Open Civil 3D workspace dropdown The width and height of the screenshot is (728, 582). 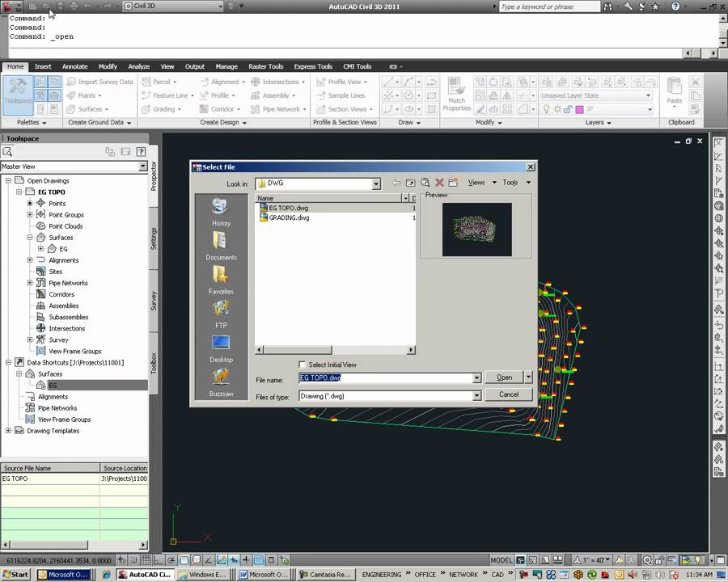[x=220, y=6]
